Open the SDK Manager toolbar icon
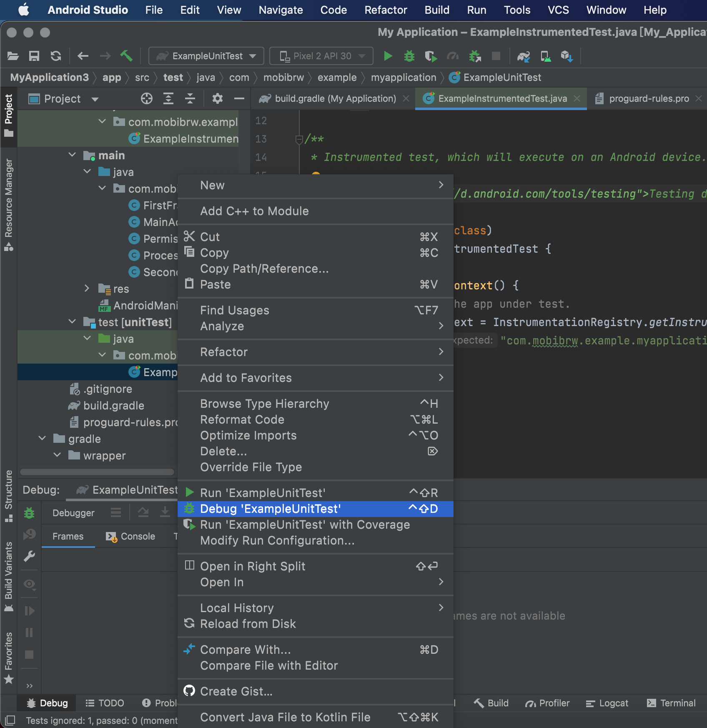 567,56
